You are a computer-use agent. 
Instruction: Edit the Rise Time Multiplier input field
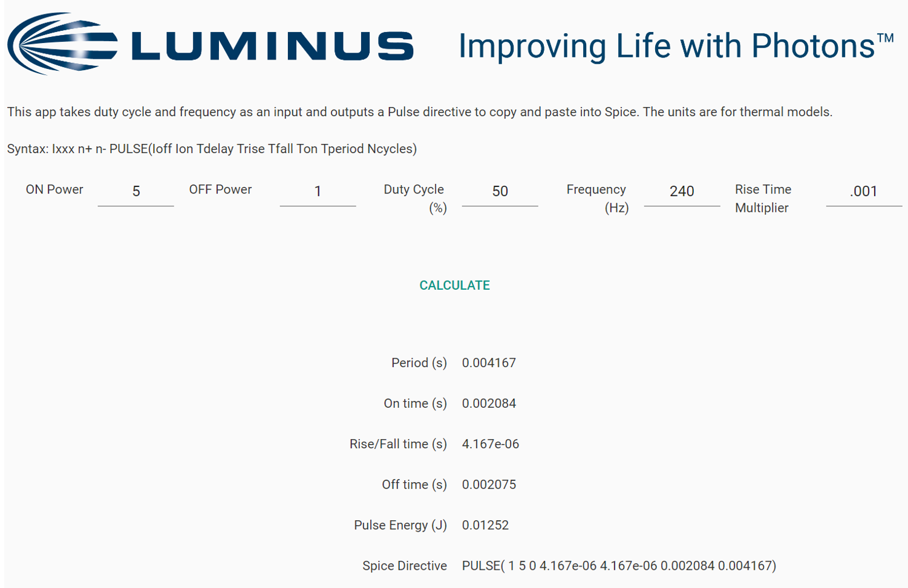point(864,192)
